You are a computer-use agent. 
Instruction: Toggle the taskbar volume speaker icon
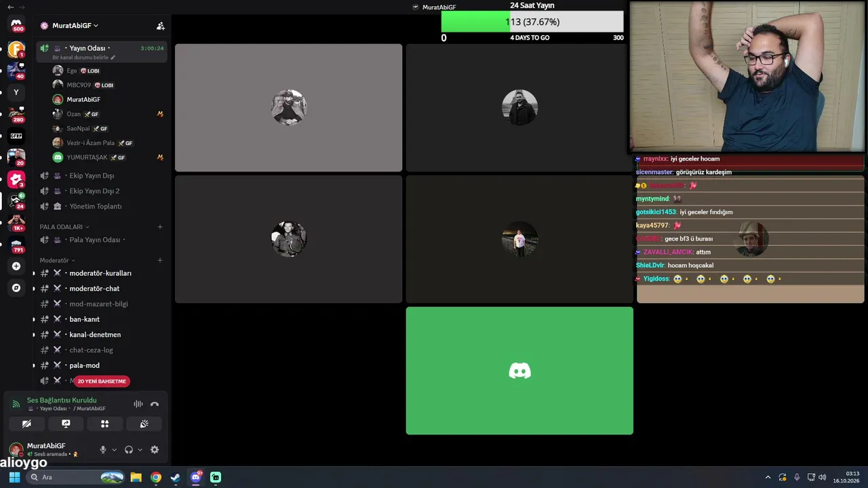click(x=823, y=477)
